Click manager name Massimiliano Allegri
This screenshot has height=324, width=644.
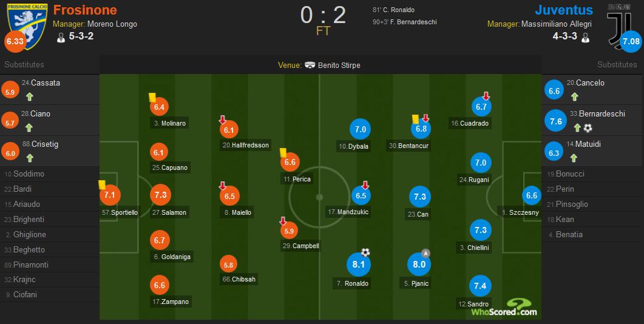[x=556, y=24]
